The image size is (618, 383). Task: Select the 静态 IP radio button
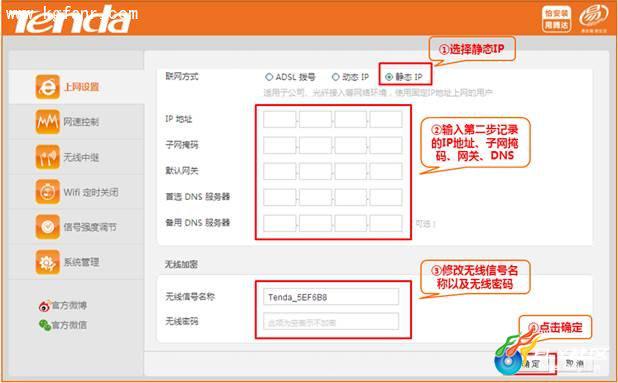(x=389, y=77)
